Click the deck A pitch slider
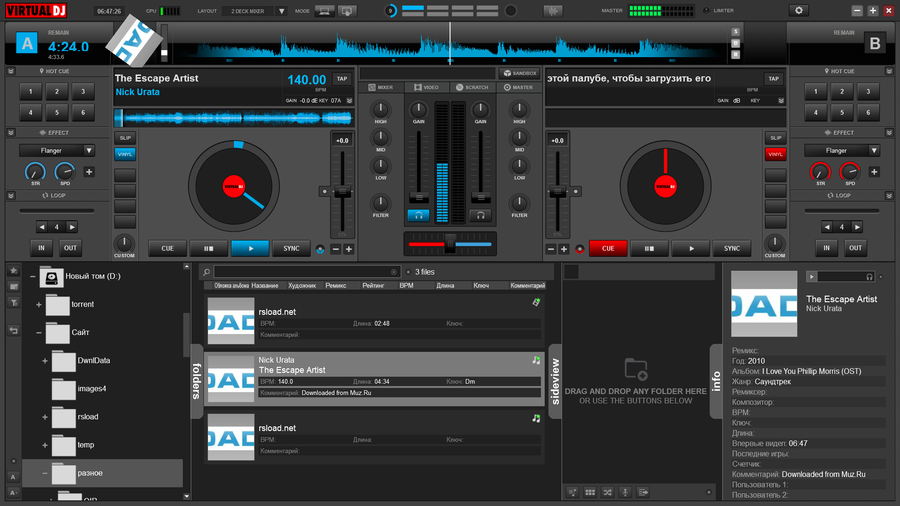This screenshot has width=900, height=506. pyautogui.click(x=343, y=192)
